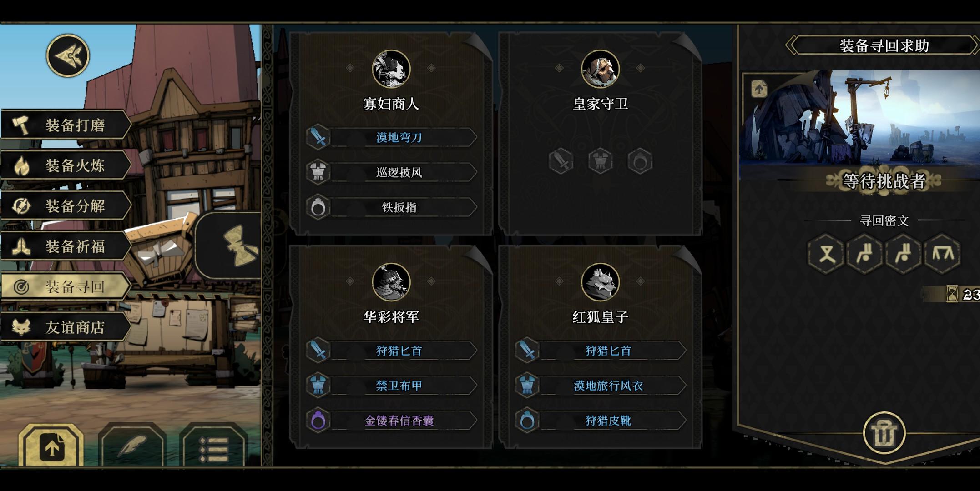Click the 红狐皇子 character portrait
The width and height of the screenshot is (980, 491).
click(x=600, y=282)
